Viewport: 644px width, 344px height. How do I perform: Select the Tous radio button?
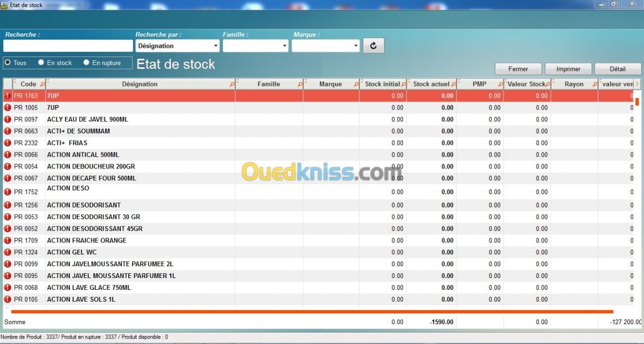(x=8, y=63)
